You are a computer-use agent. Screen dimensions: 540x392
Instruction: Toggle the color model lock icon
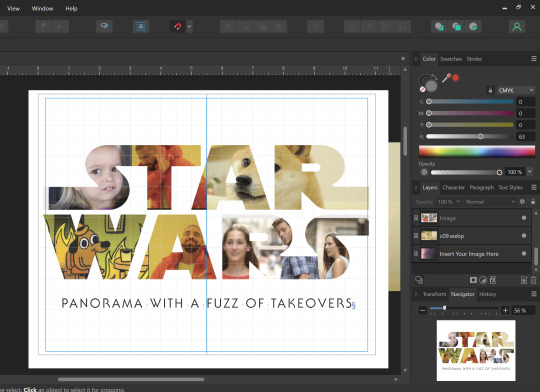(490, 90)
